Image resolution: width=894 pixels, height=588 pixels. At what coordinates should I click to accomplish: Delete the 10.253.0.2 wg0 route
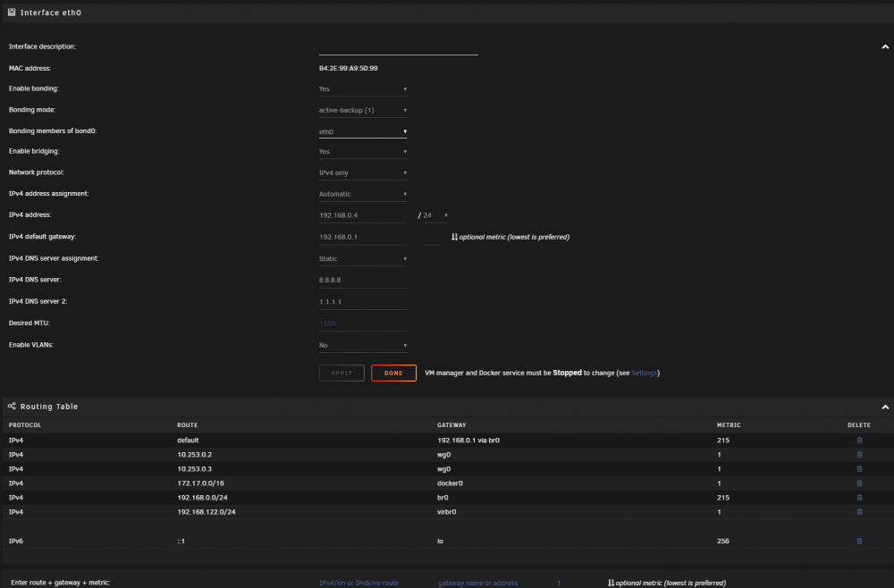[x=859, y=455]
